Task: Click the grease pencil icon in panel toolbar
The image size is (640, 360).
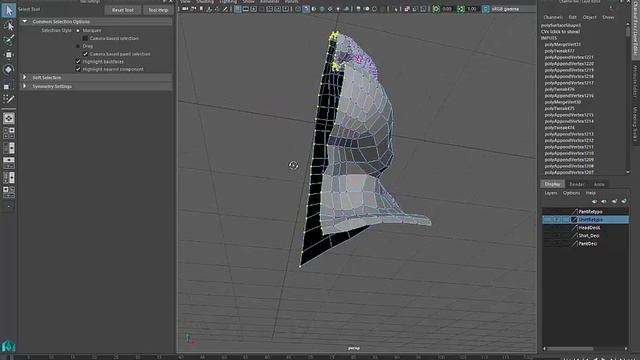Action: click(x=225, y=9)
